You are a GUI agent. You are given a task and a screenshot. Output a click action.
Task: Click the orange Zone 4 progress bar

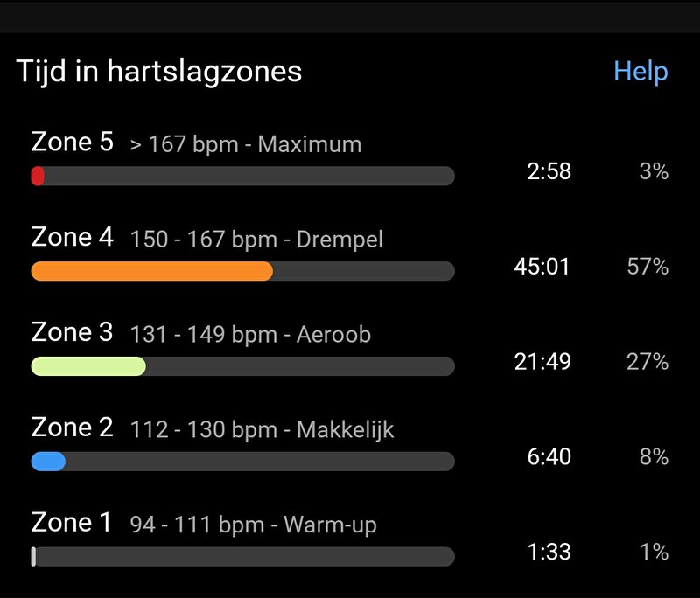pos(151,271)
